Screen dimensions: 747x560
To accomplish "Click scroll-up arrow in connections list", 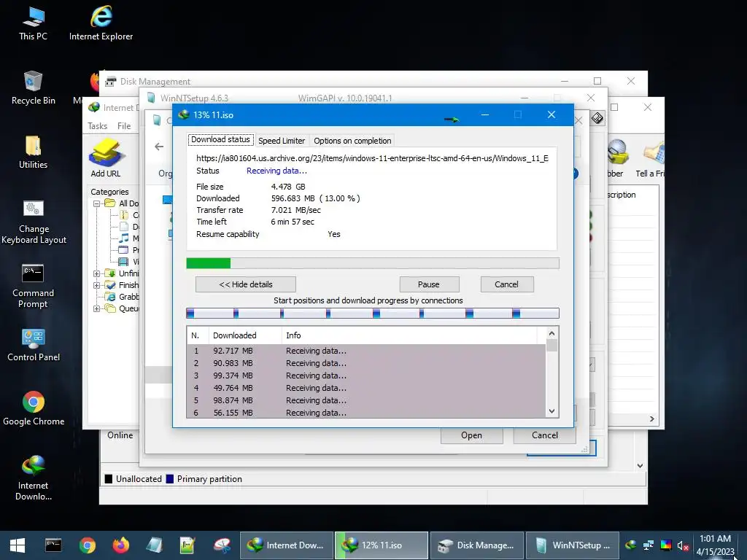I will (551, 333).
